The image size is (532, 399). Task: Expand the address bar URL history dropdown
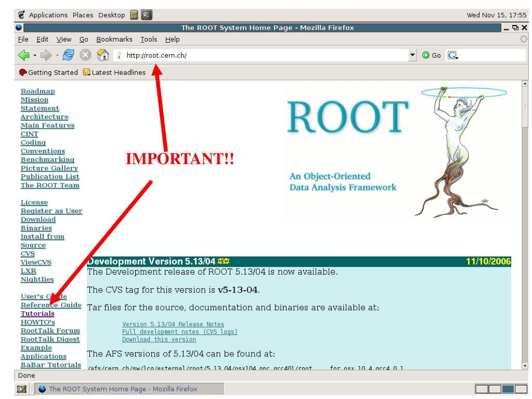click(412, 55)
